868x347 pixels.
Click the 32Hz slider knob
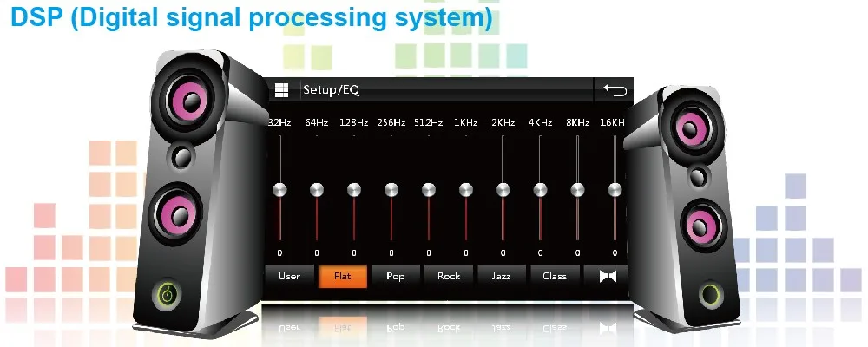pos(280,190)
